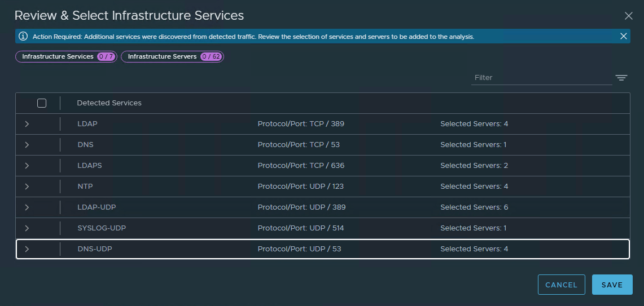
Task: Click the info icon in banner
Action: pyautogui.click(x=23, y=36)
